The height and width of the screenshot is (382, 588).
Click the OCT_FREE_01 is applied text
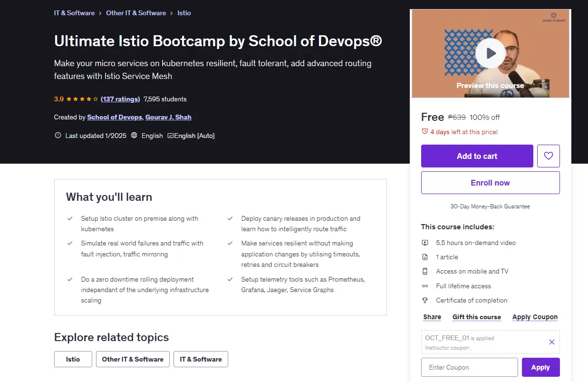click(460, 338)
